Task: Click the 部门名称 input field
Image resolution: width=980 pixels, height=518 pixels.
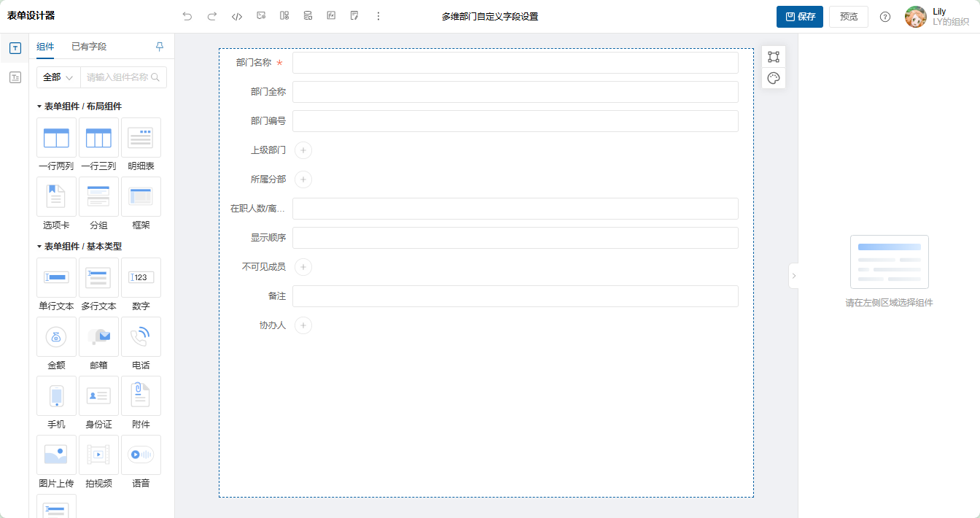Action: (516, 63)
